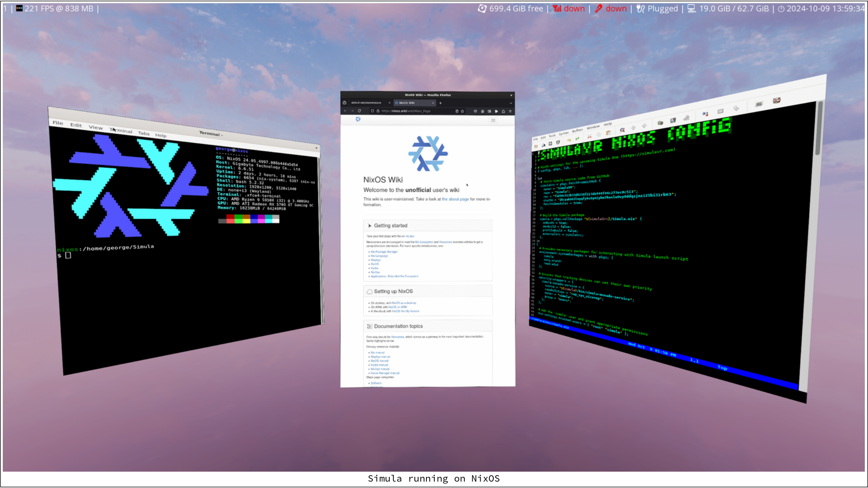The image size is (868, 488).
Task: Open the Nix Package Manager link
Action: pyautogui.click(x=384, y=252)
